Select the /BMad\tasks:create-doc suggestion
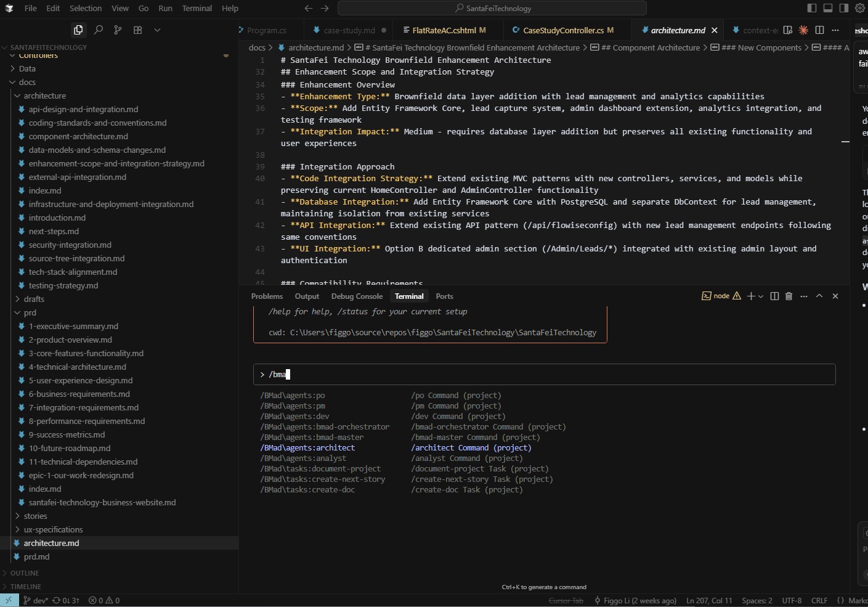 point(307,490)
